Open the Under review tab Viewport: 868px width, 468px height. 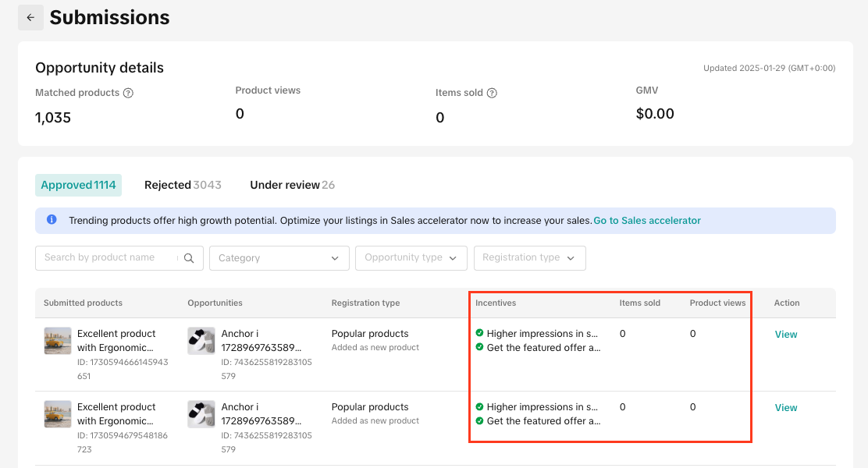coord(292,185)
